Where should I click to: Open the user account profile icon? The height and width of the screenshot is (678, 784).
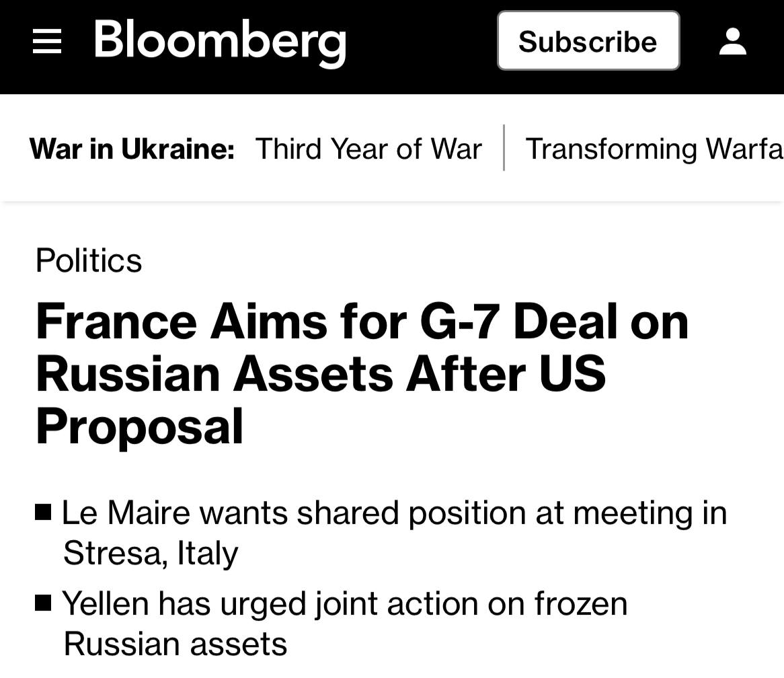[732, 42]
